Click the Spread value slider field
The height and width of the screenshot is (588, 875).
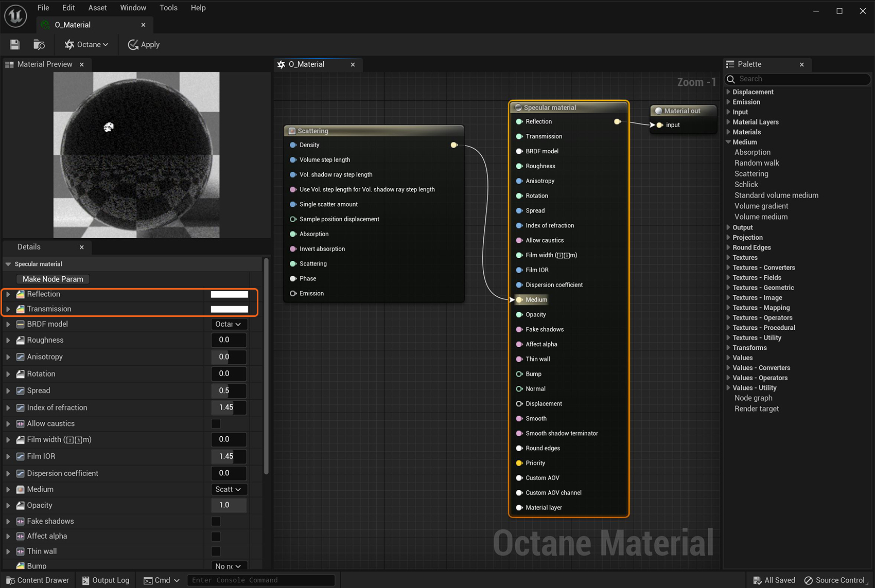point(229,390)
